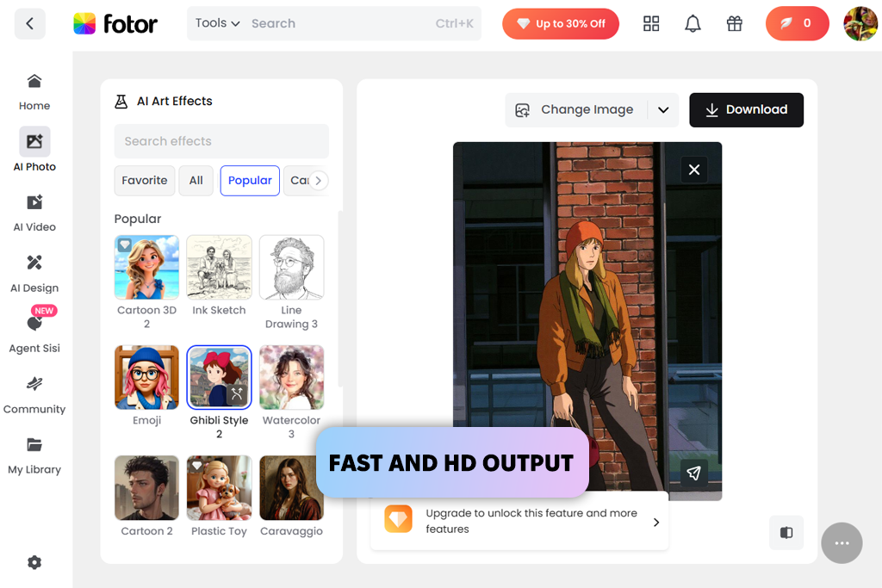The image size is (882, 588).
Task: Open the three-dot chat bubble
Action: (842, 543)
